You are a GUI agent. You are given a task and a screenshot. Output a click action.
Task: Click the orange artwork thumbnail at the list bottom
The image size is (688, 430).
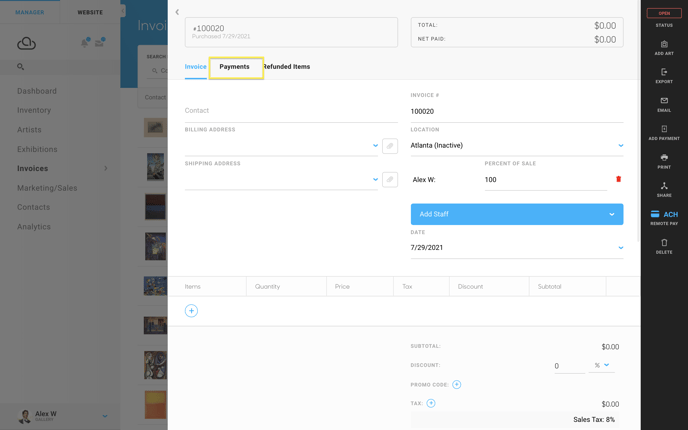point(155,405)
